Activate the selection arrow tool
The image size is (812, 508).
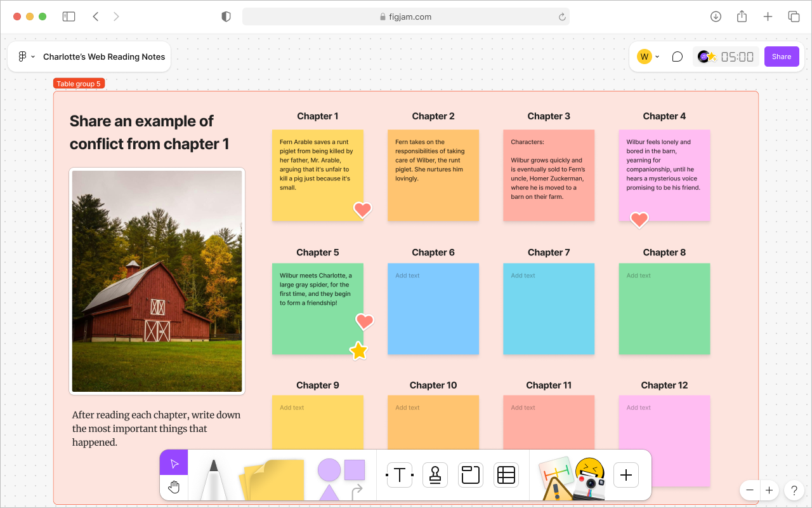point(173,463)
